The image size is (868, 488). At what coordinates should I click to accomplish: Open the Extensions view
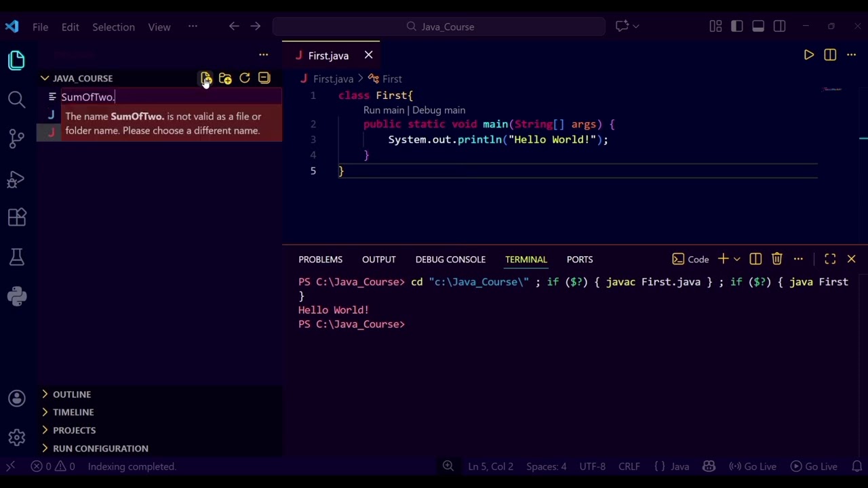17,218
